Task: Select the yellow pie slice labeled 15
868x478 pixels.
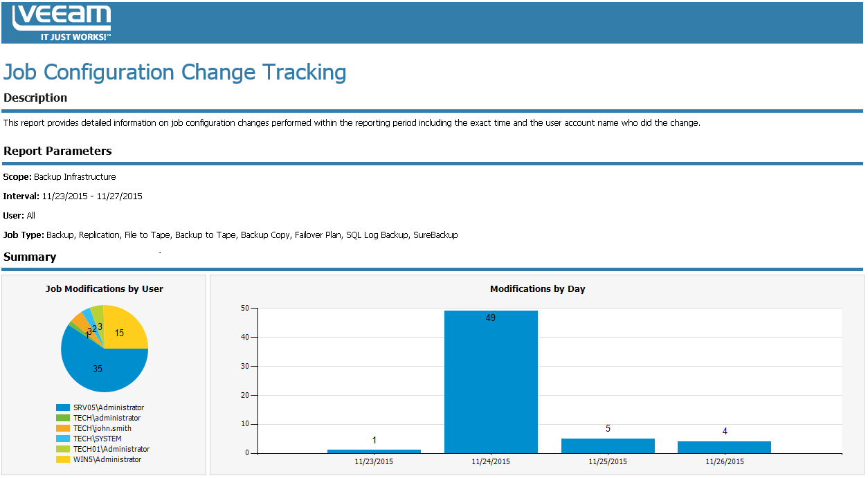Action: tap(125, 330)
